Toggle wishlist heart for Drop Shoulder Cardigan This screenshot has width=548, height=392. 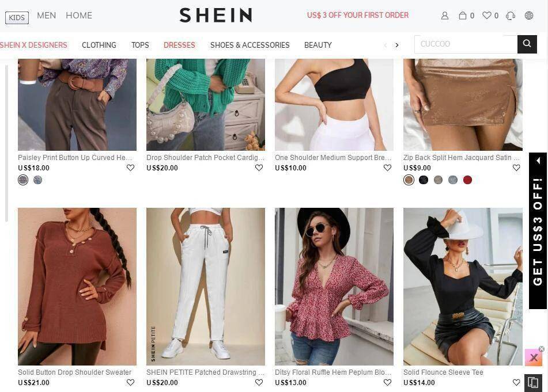(259, 168)
